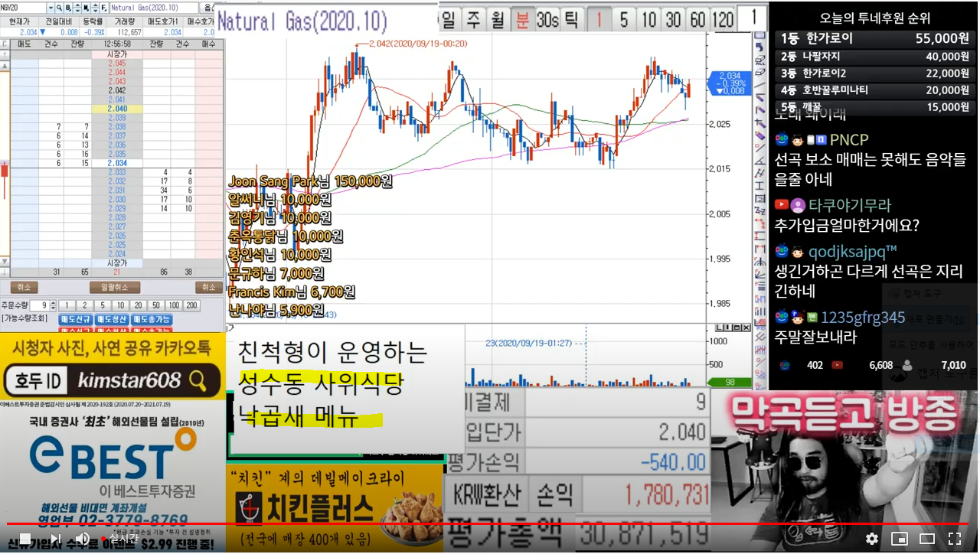Set order quantity preset 200
This screenshot has height=554, width=980.
pyautogui.click(x=191, y=305)
